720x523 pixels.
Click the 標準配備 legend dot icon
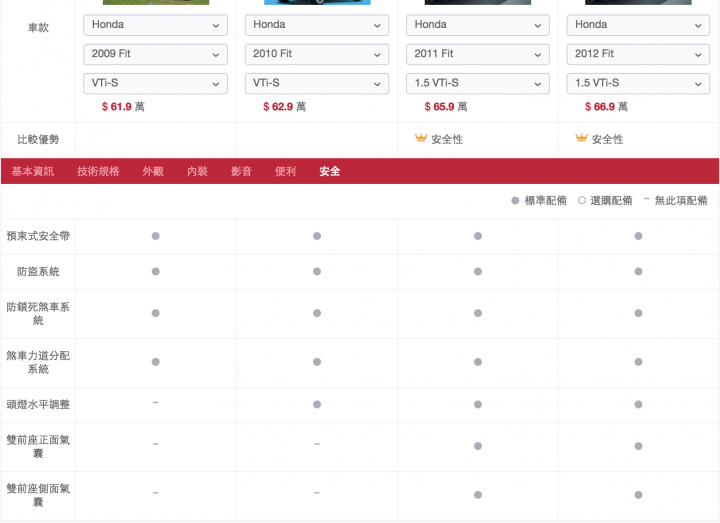515,201
